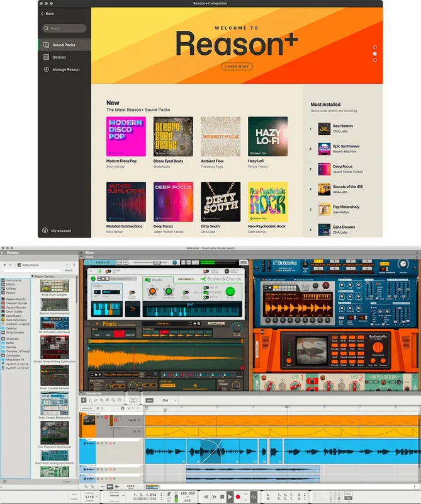Select the Hand tool in Sequencer toolbar
The height and width of the screenshot is (504, 421).
pyautogui.click(x=119, y=400)
